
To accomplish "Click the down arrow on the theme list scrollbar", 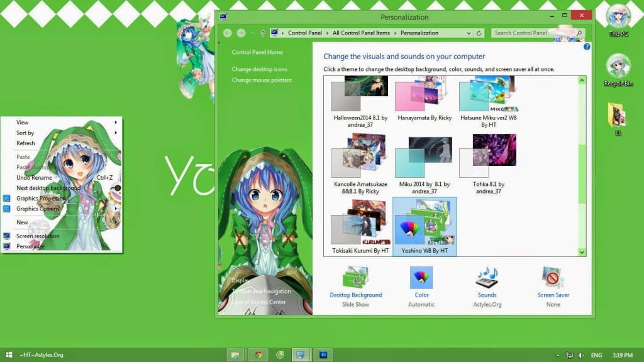I will (582, 251).
